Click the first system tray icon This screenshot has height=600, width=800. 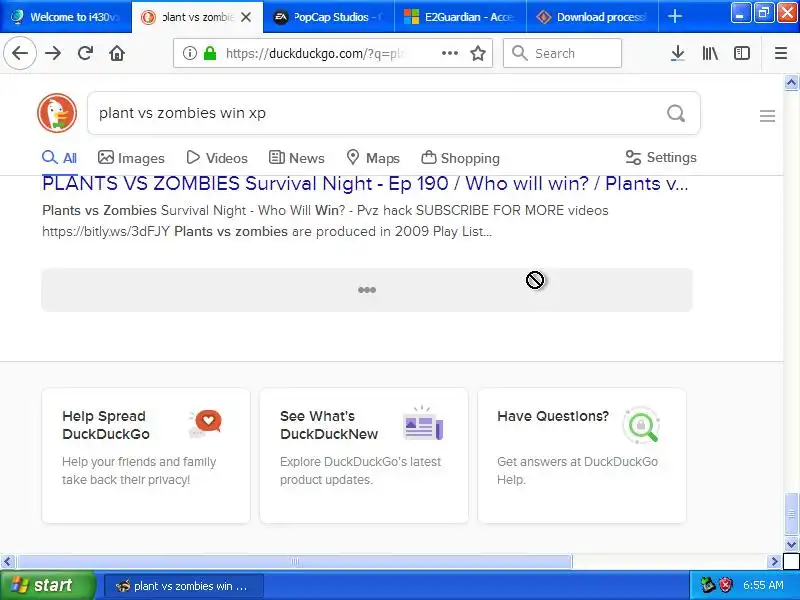coord(708,585)
